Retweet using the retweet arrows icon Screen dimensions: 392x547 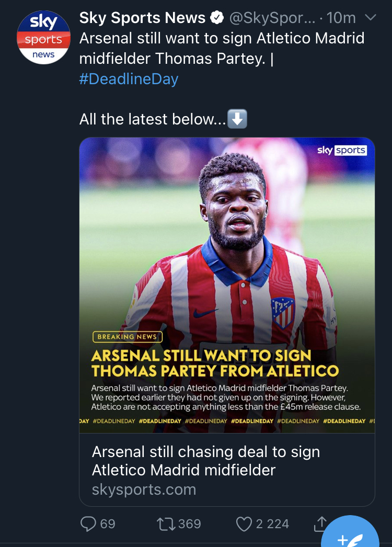click(166, 523)
